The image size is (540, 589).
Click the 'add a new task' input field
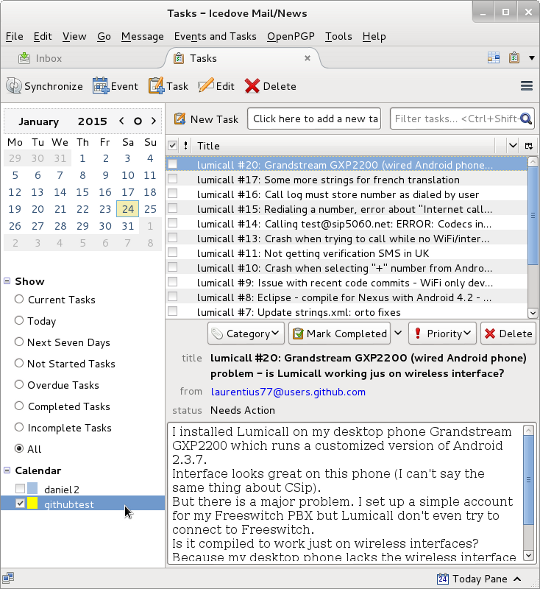tap(314, 119)
